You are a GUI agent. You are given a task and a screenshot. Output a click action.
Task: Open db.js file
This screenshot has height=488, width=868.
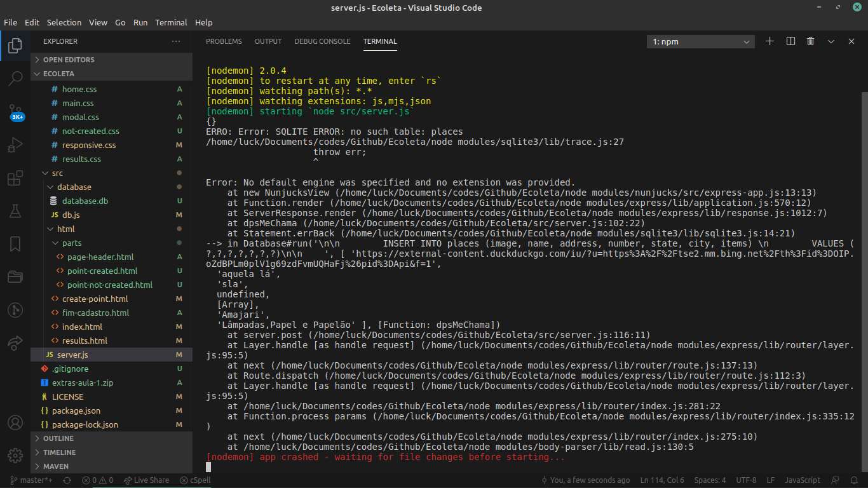(x=112, y=215)
